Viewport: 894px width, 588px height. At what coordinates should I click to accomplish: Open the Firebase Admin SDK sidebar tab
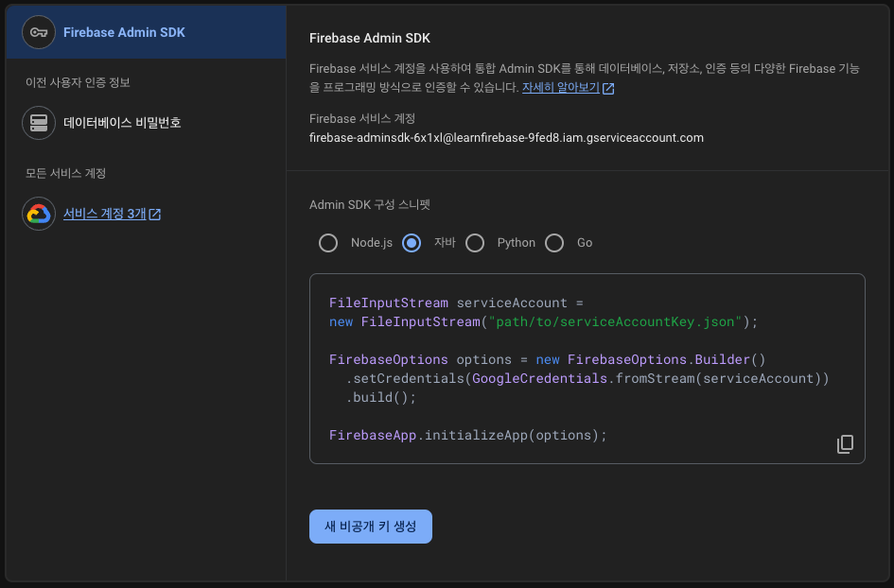(146, 32)
